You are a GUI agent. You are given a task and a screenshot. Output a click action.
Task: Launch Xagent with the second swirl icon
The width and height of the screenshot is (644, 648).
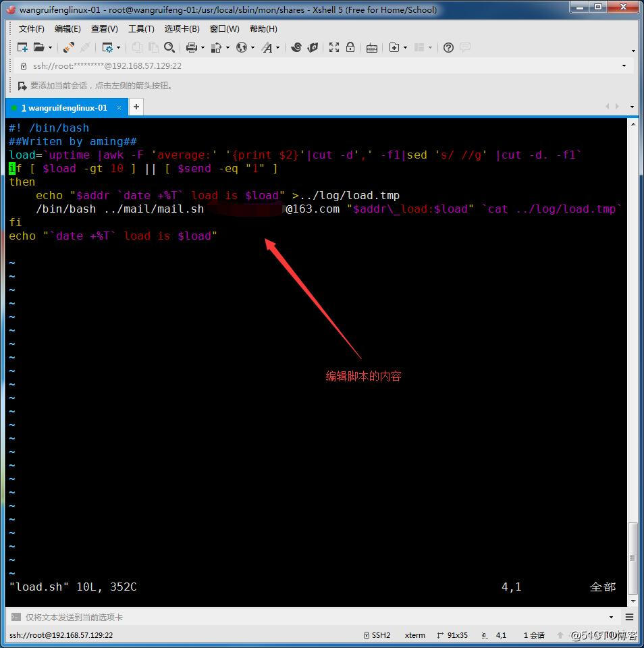tap(313, 47)
